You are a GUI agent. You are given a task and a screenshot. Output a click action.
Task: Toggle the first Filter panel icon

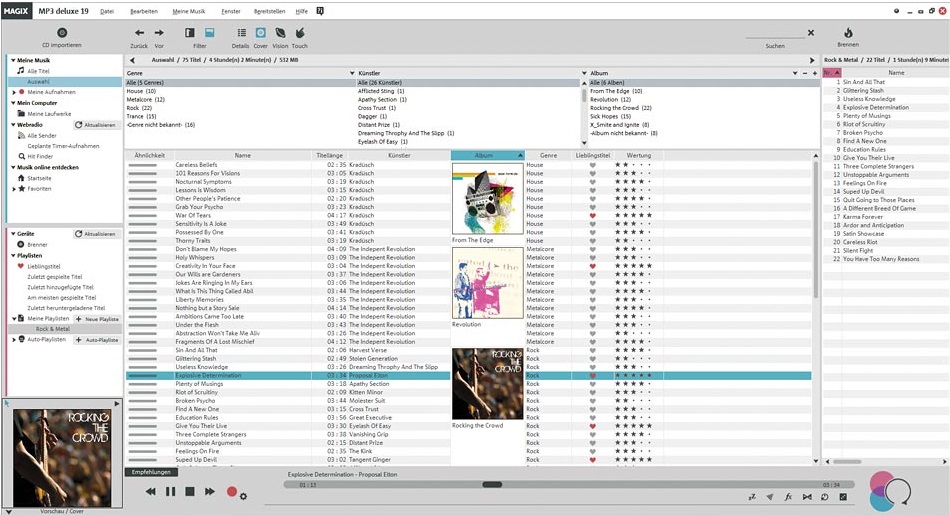click(x=190, y=33)
